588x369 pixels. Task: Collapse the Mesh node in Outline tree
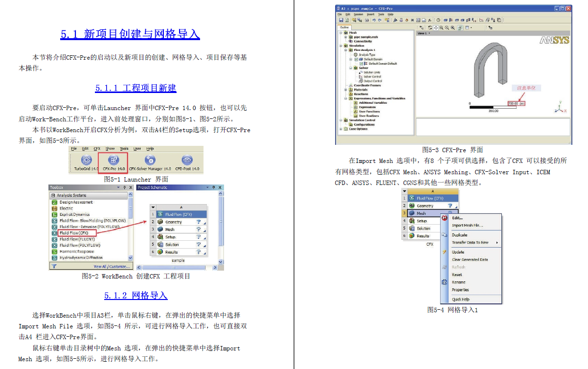pyautogui.click(x=341, y=33)
